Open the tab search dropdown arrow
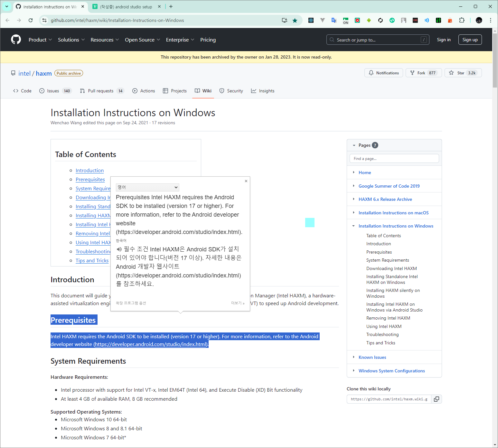 (7, 6)
